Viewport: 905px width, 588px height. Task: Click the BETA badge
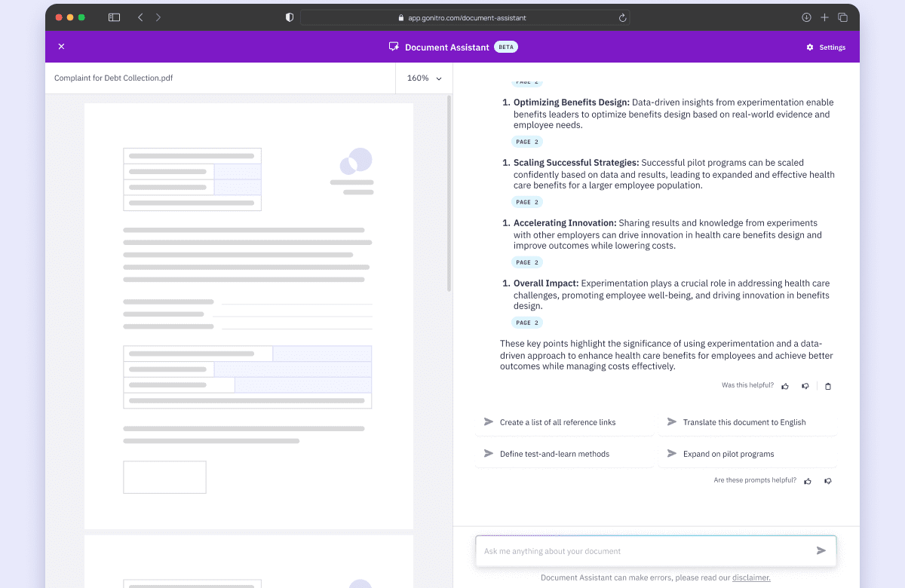click(506, 47)
